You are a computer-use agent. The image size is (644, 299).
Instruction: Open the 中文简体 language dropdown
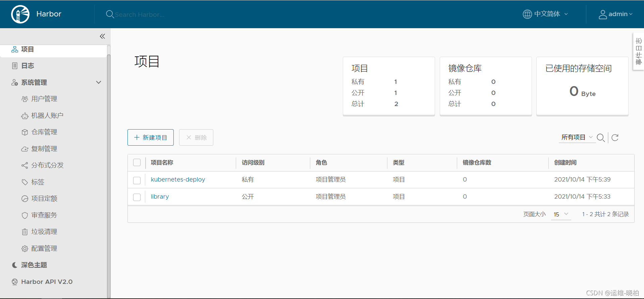click(x=546, y=14)
